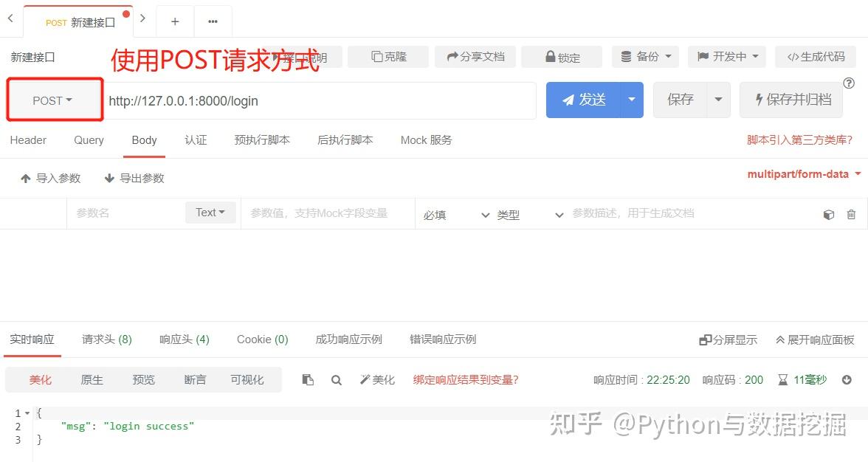Delete the parameter row via trash icon
868x462 pixels.
851,214
